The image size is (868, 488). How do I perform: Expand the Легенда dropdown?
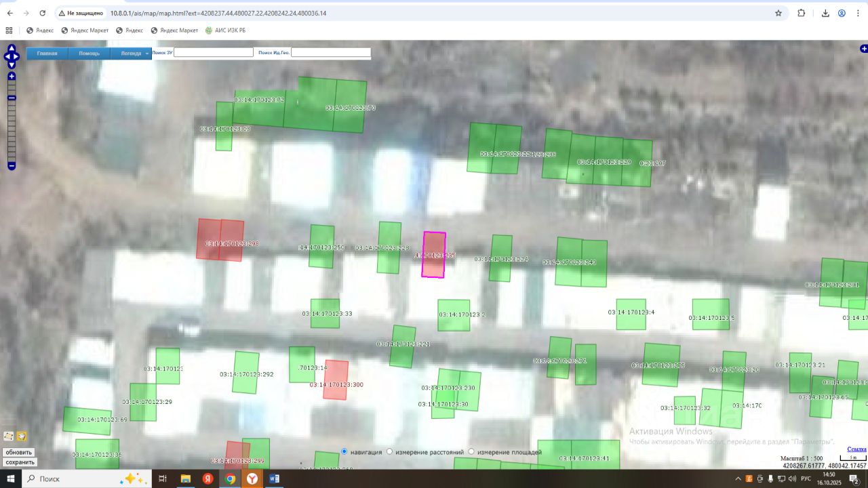[132, 54]
